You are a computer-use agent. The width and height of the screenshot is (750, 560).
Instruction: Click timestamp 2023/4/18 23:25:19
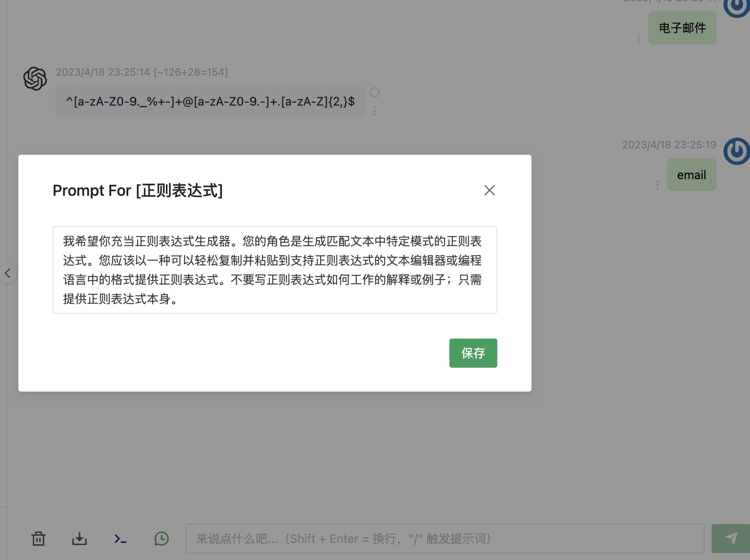[669, 144]
